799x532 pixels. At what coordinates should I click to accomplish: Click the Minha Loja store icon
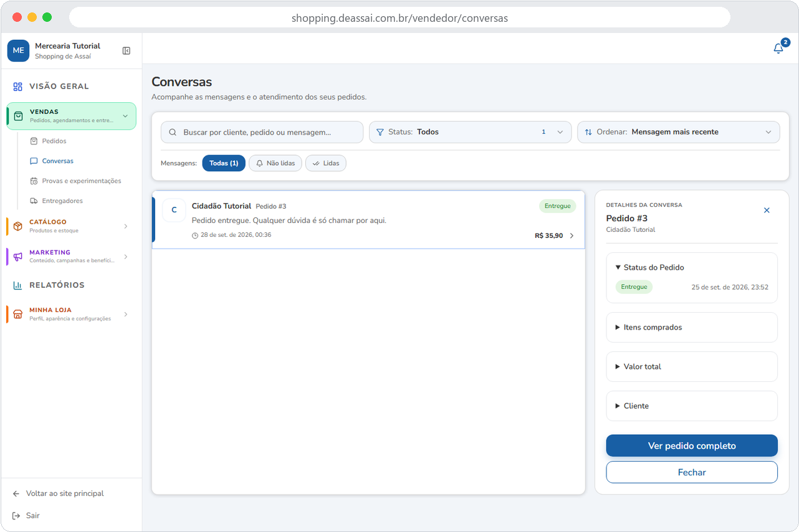(x=17, y=314)
